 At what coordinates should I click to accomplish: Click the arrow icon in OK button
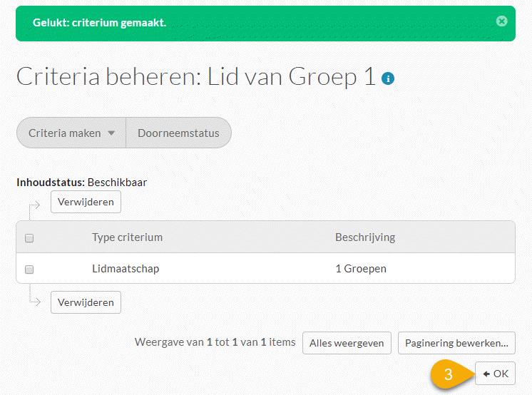[x=486, y=374]
